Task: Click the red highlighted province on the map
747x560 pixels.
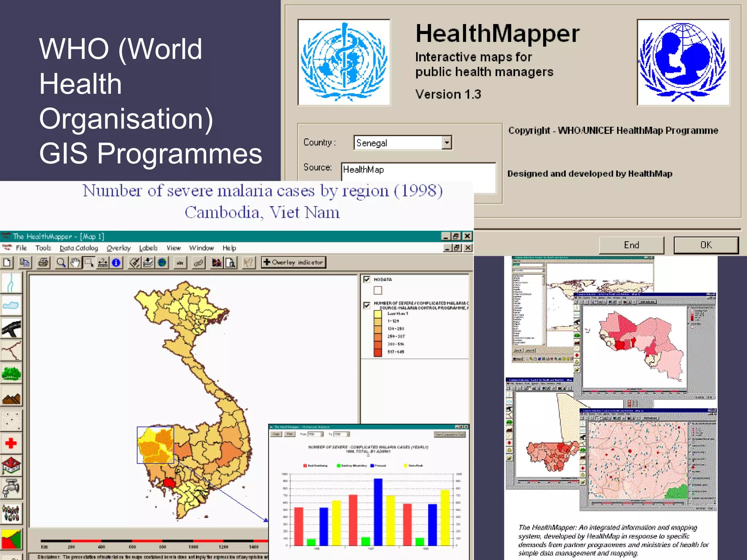Action: coord(169,483)
